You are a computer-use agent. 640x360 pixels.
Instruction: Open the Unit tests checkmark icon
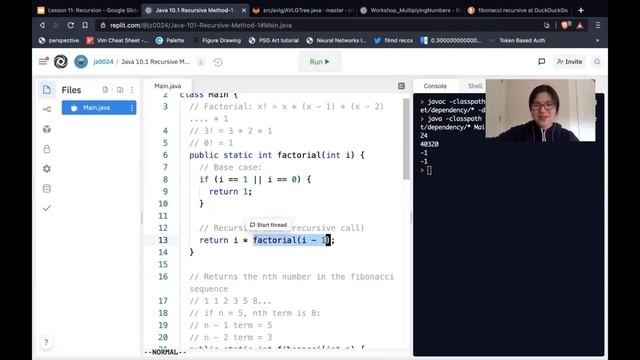[47, 208]
